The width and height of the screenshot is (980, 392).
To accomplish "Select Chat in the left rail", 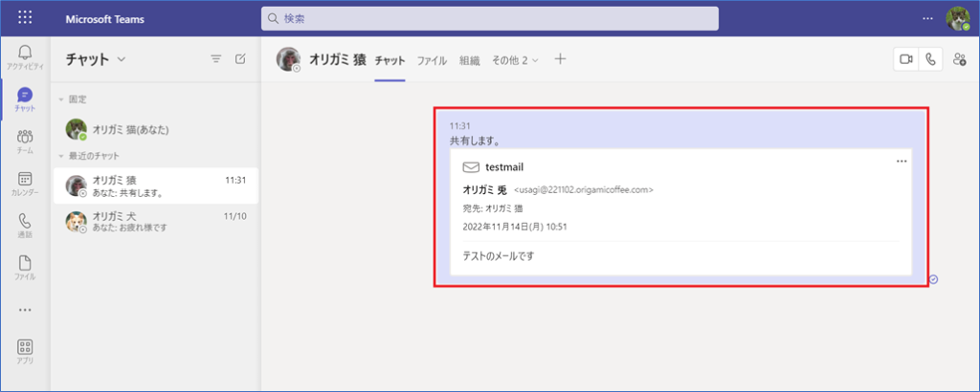I will point(25,99).
